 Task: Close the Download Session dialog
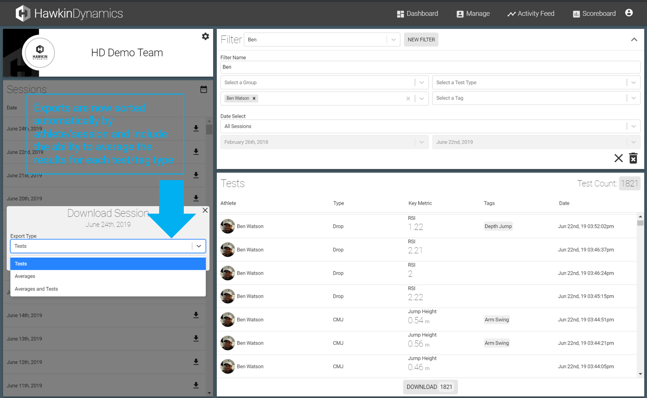coord(205,210)
